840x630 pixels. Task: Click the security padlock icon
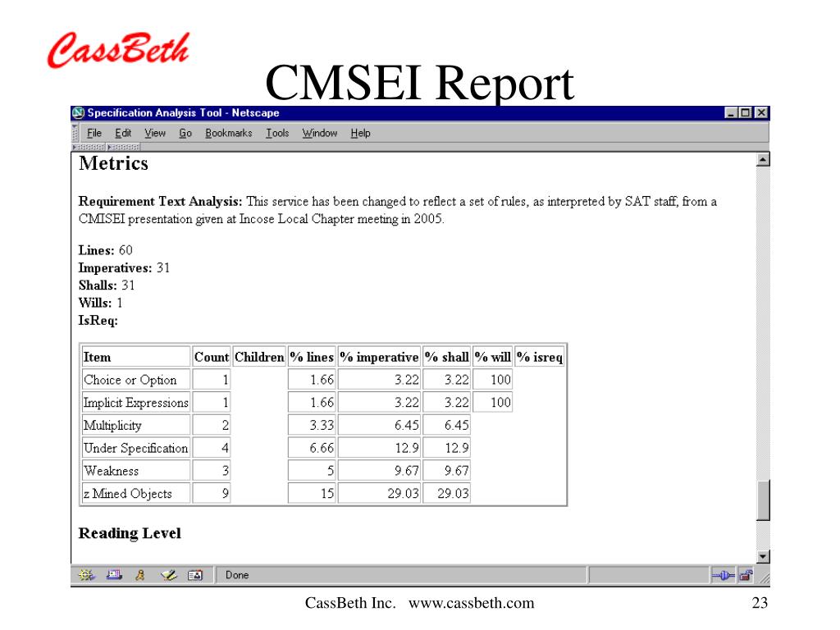click(746, 575)
